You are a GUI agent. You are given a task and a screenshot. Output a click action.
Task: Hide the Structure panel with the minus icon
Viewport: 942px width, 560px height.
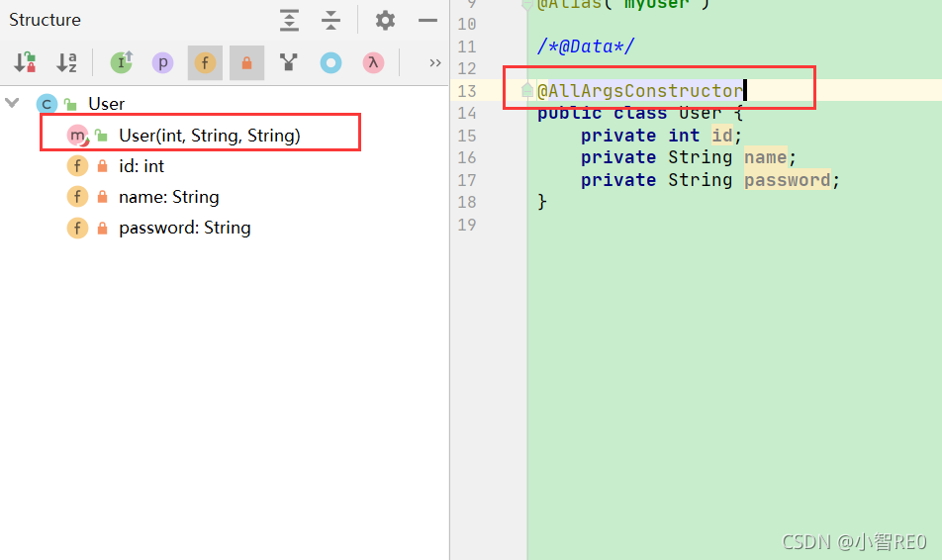click(427, 21)
